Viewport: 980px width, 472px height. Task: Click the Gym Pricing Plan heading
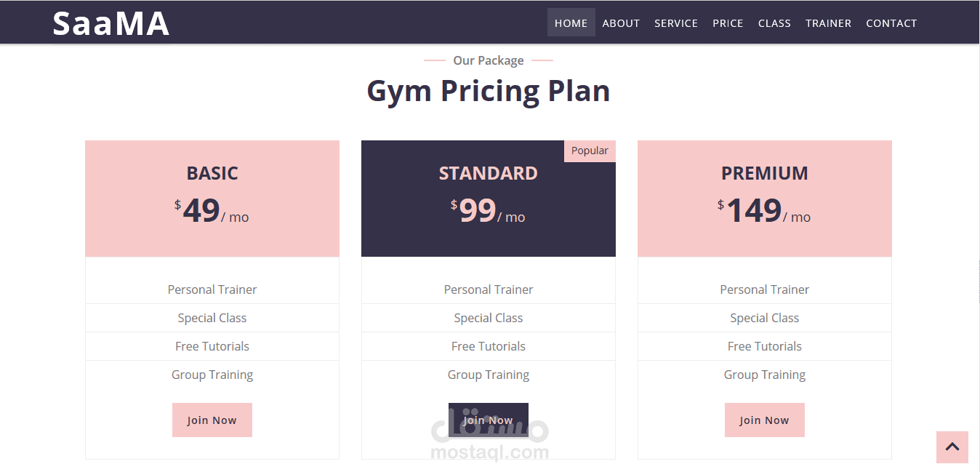[489, 91]
